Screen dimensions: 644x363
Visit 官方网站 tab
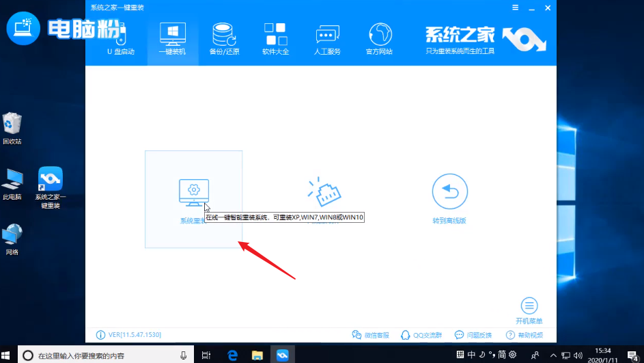coord(379,40)
